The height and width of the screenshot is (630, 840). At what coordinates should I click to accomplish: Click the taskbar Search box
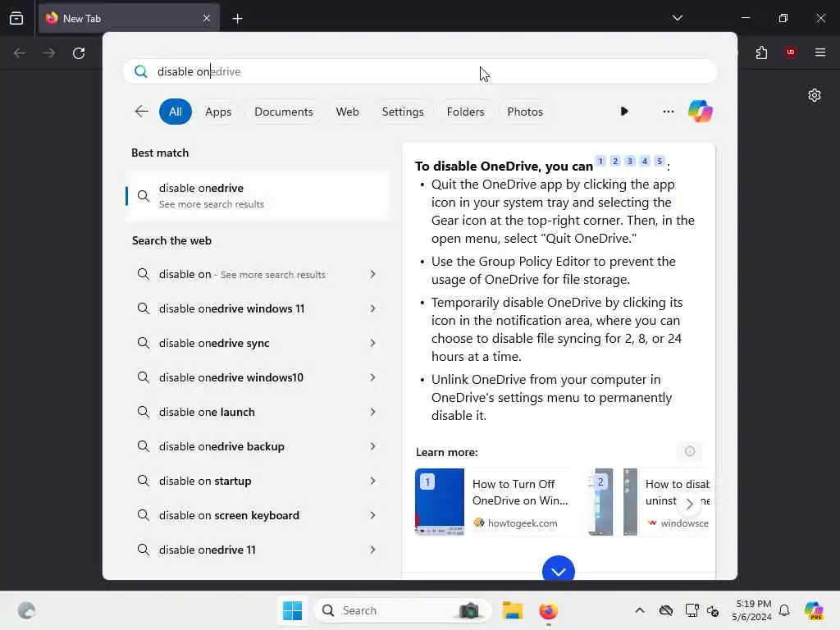click(403, 610)
